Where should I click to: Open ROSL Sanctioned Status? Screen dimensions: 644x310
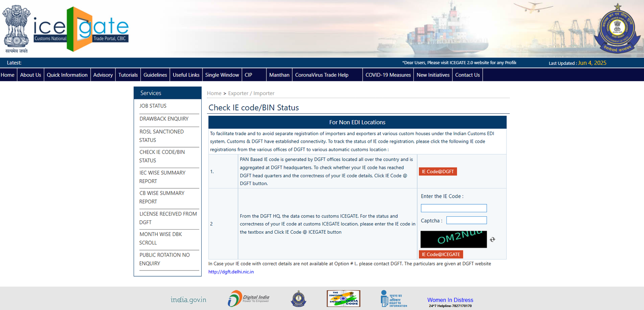point(161,136)
